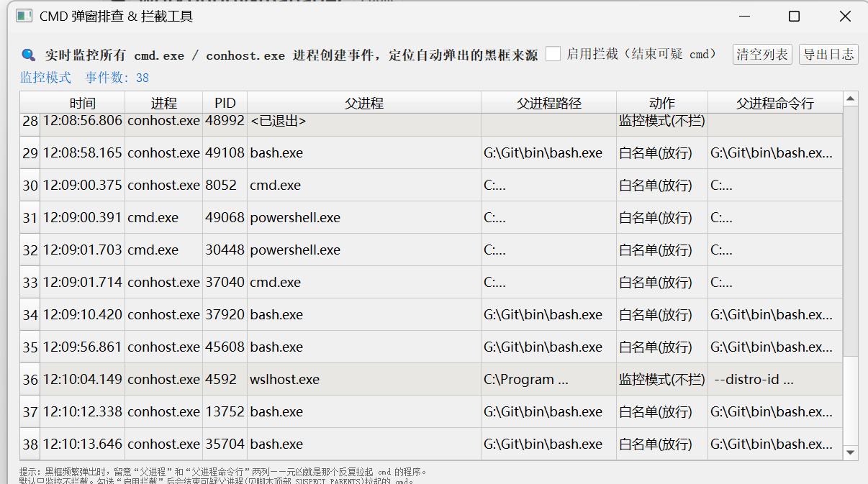Click time cell 12:09:00.375
Image resolution: width=868 pixels, height=484 pixels.
point(83,185)
